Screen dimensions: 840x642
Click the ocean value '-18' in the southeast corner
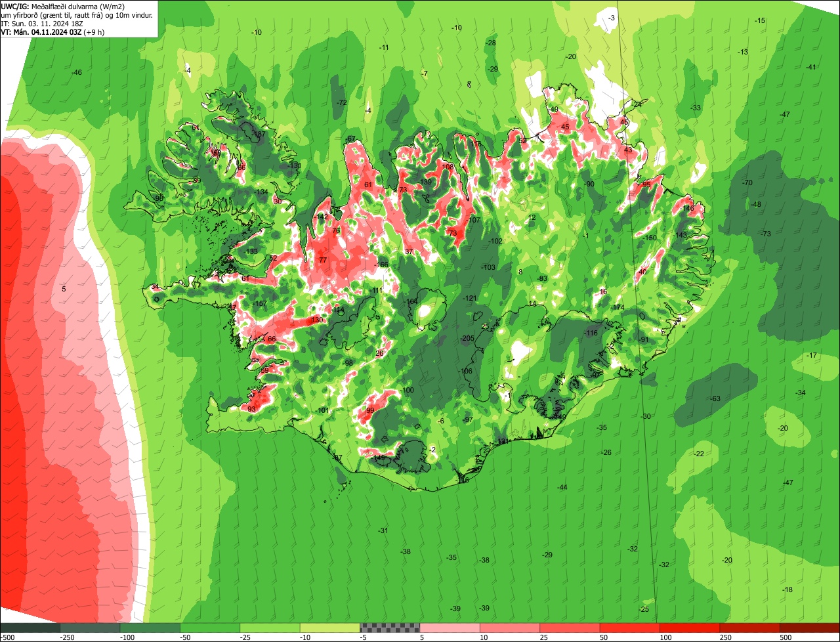[x=787, y=589]
